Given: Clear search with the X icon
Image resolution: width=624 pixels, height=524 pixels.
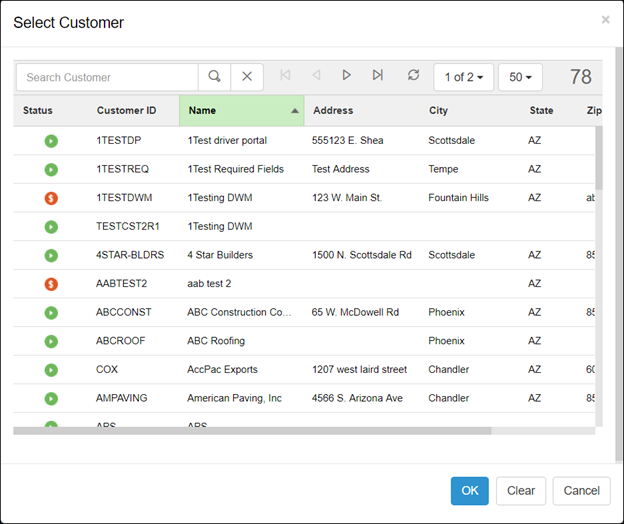Looking at the screenshot, I should 247,77.
